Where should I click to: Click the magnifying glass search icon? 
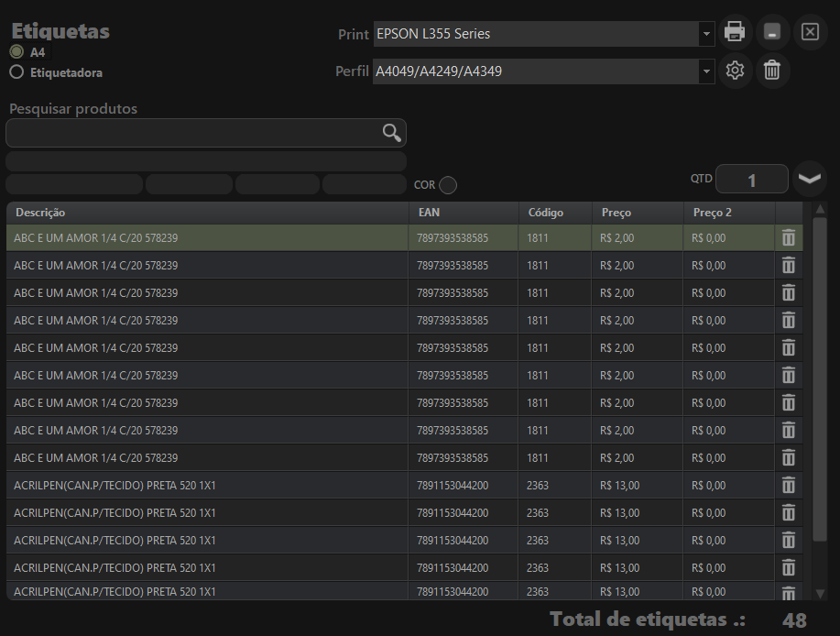pos(392,133)
